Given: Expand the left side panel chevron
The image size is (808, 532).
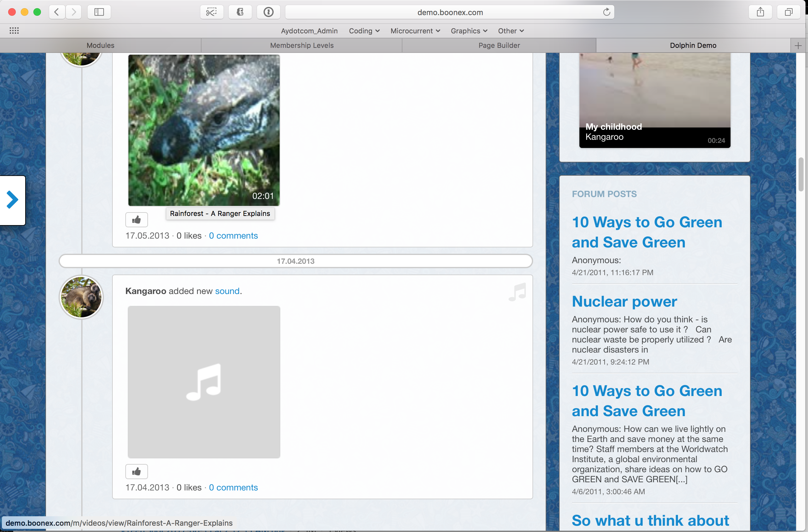Looking at the screenshot, I should click(13, 200).
